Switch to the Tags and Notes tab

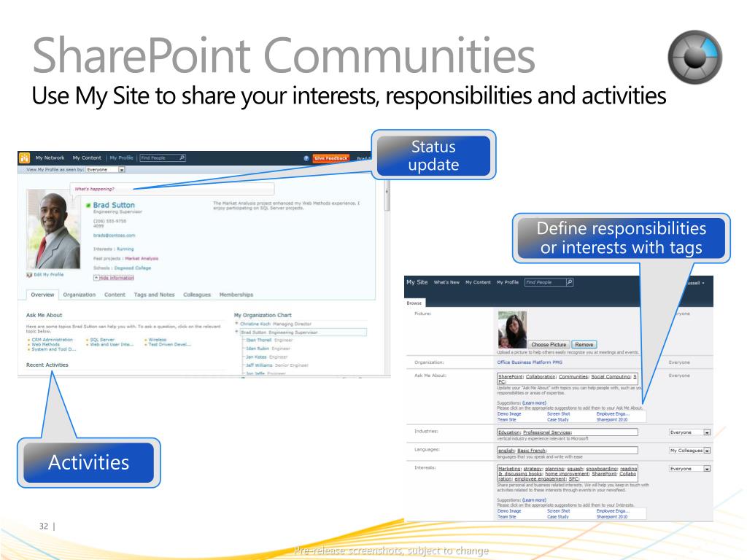coord(155,295)
